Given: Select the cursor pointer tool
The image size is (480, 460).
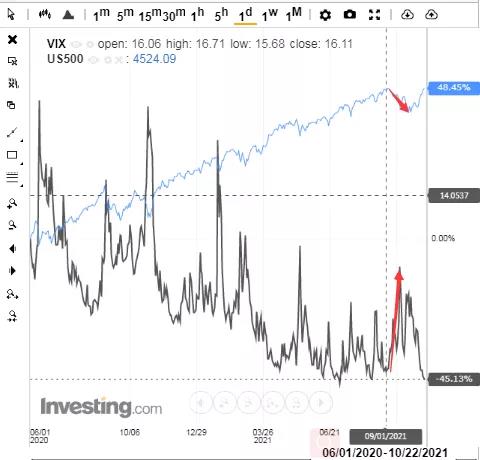Looking at the screenshot, I should tap(11, 14).
